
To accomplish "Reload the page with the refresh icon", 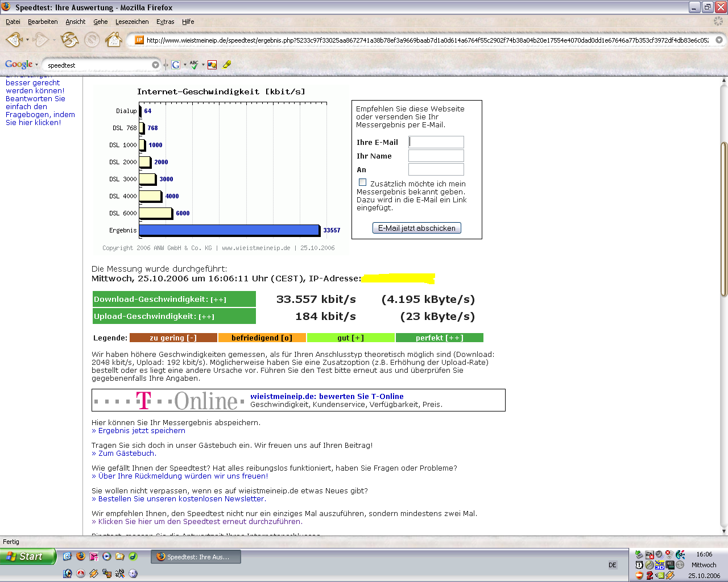I will pyautogui.click(x=69, y=40).
